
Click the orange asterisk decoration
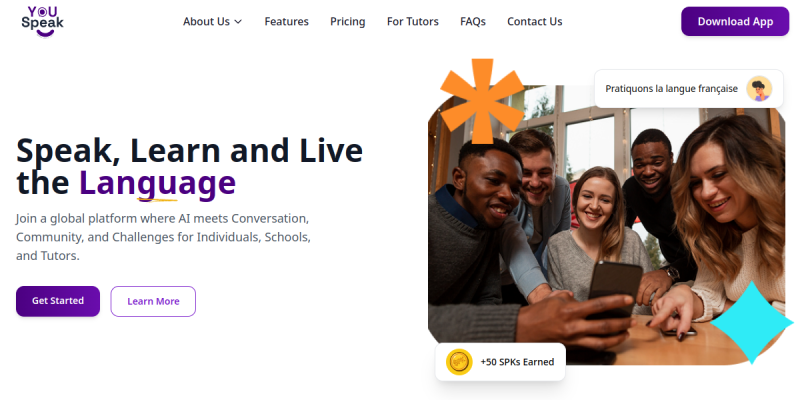click(482, 100)
